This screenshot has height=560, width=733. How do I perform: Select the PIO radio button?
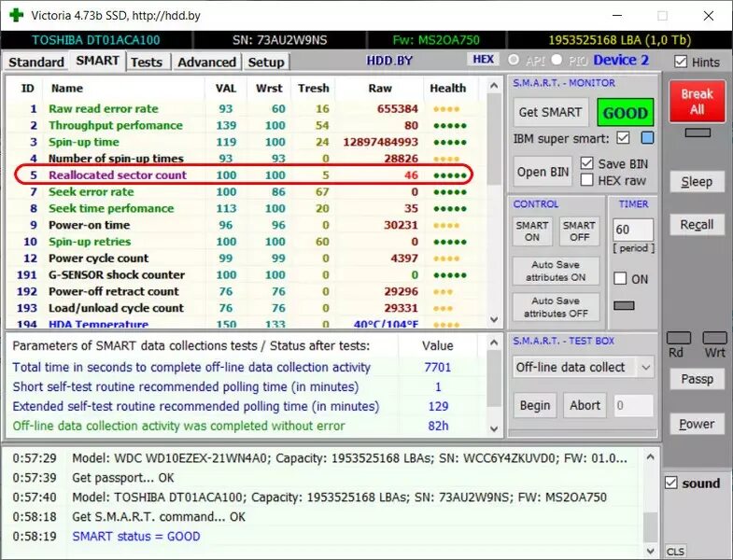pos(557,60)
